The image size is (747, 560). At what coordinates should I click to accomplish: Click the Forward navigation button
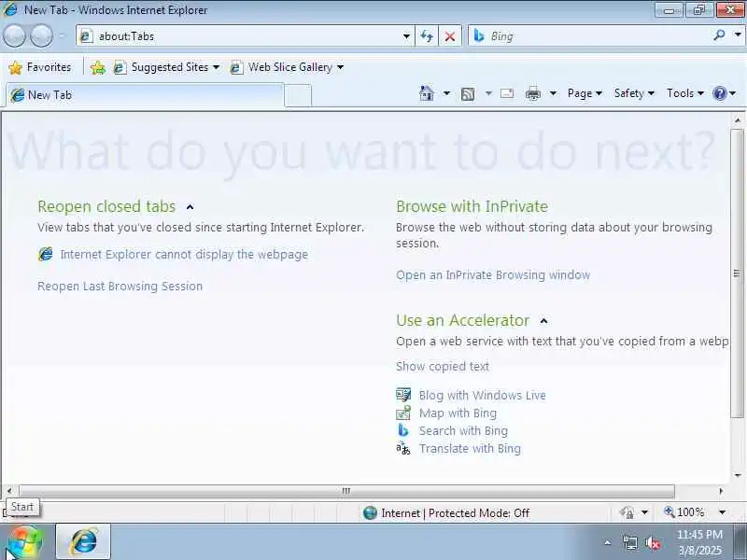coord(41,36)
